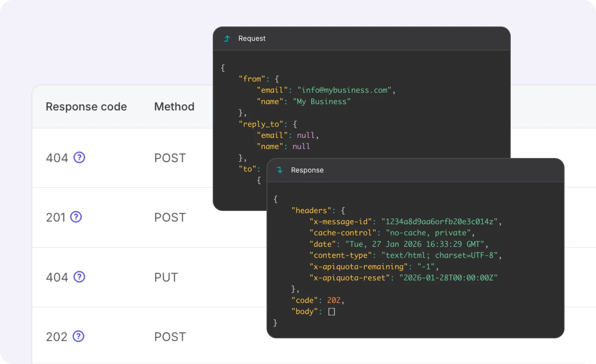Sort by Response code column header
The image size is (596, 364).
click(x=86, y=107)
